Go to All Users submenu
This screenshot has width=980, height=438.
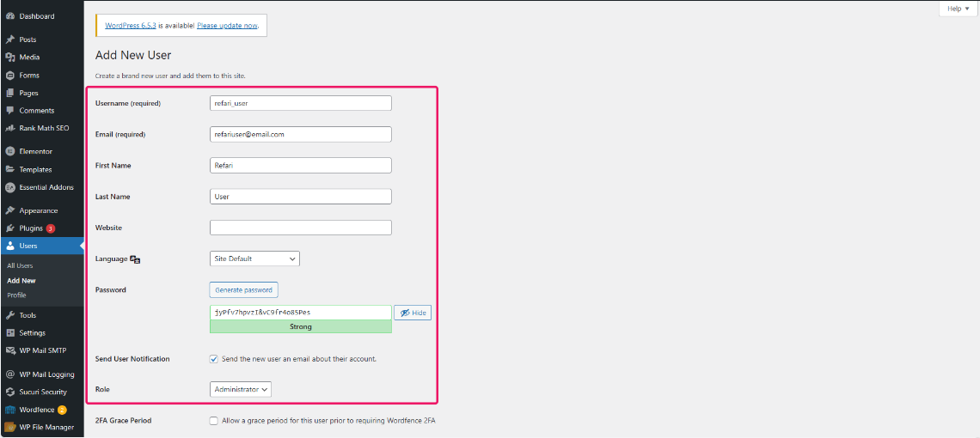pos(20,265)
